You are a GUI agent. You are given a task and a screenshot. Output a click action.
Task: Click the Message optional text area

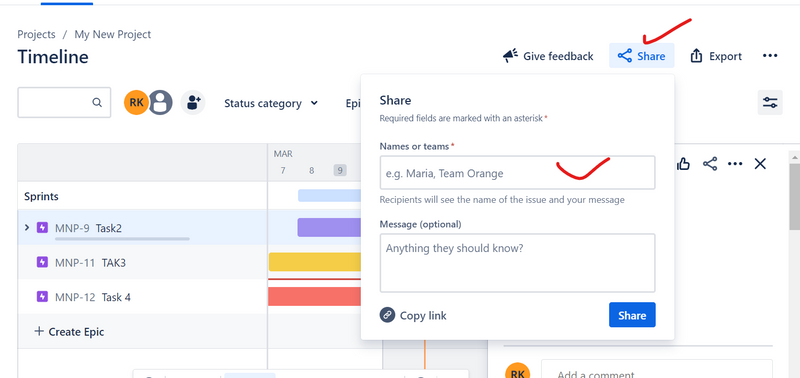[517, 263]
